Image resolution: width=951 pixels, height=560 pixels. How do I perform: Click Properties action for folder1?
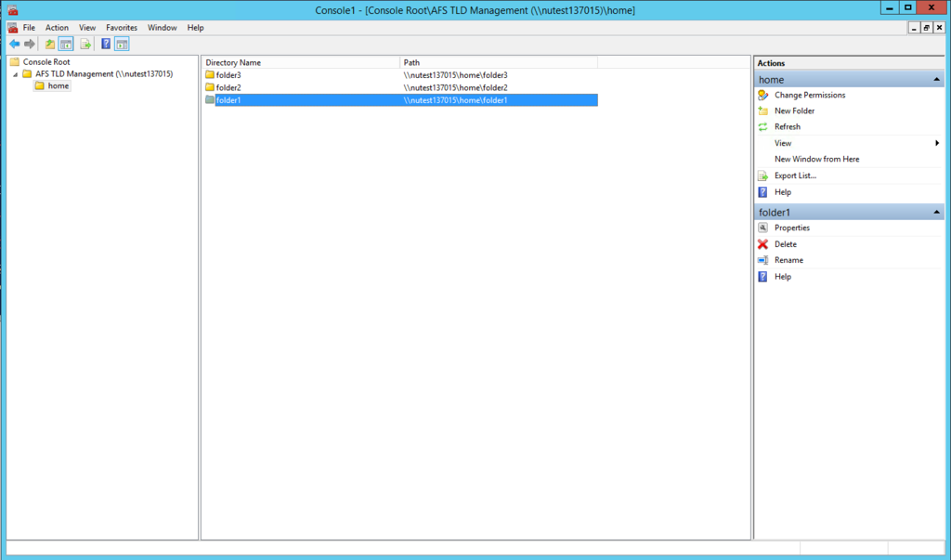pyautogui.click(x=792, y=228)
